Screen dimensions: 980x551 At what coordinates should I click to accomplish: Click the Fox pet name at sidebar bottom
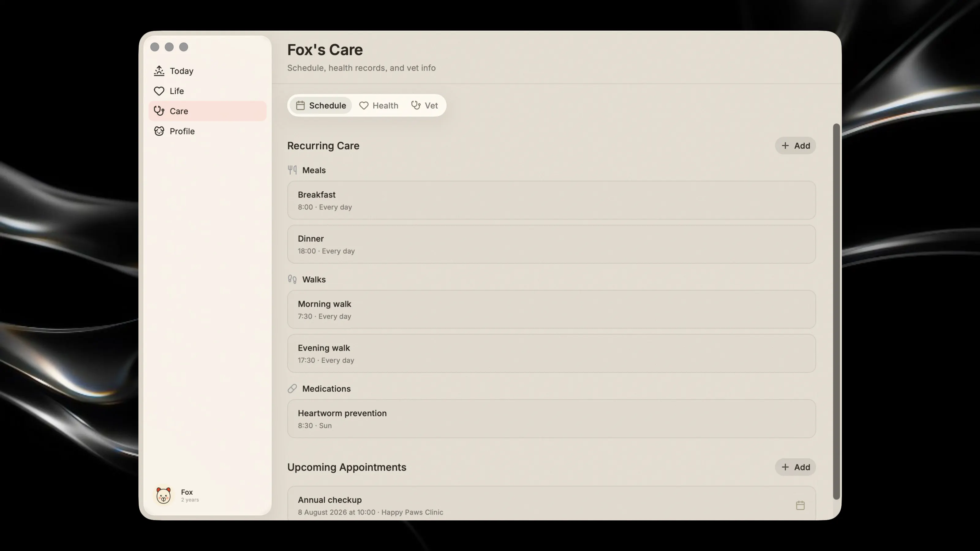pyautogui.click(x=187, y=492)
